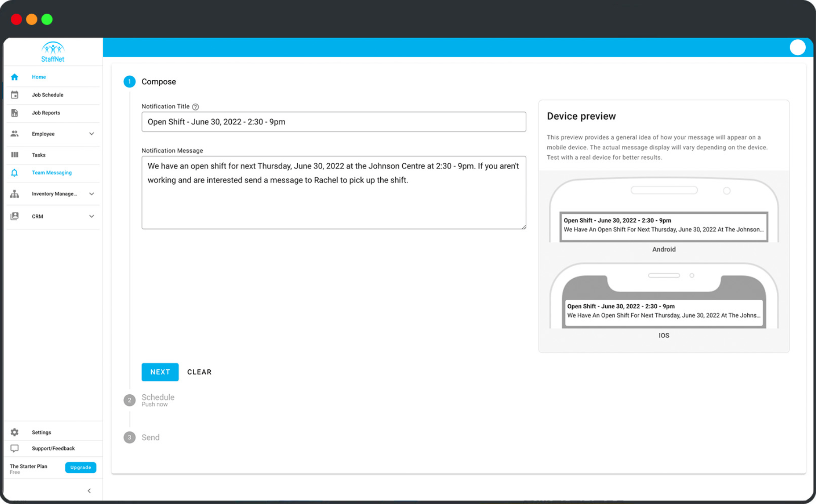Expand the Employee menu
Screen dimensions: 816x504
coord(92,134)
